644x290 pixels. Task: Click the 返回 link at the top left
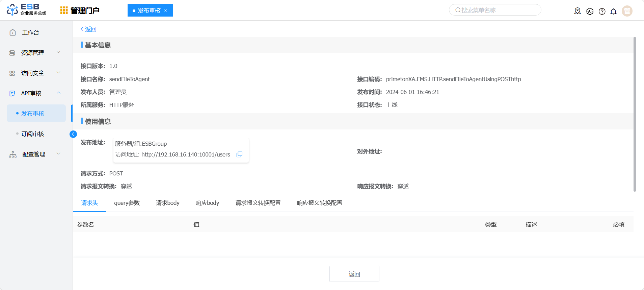(89, 29)
